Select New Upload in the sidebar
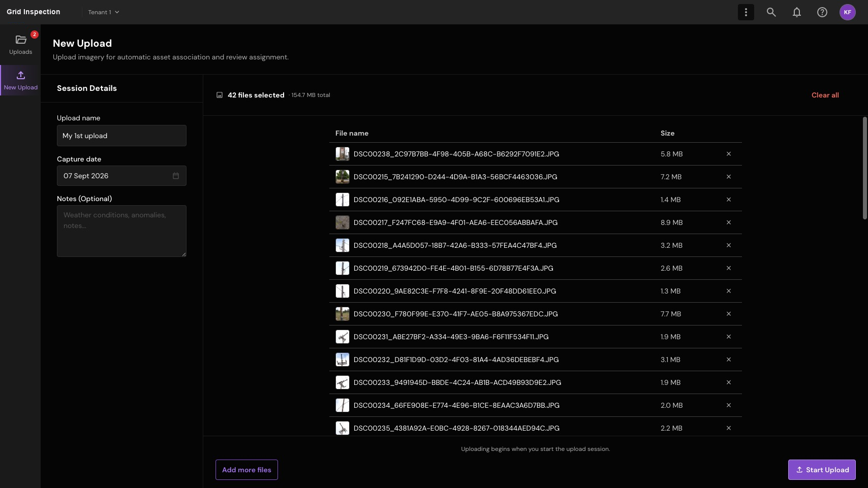 20,80
